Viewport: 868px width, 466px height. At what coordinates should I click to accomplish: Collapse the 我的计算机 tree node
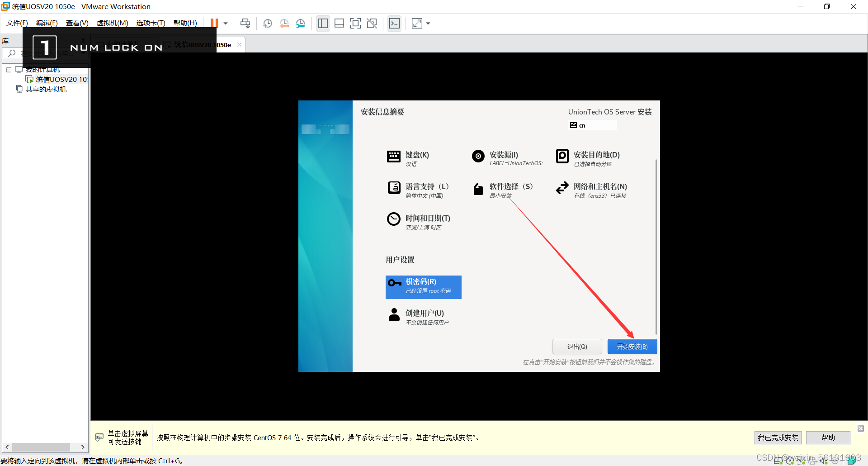point(9,70)
